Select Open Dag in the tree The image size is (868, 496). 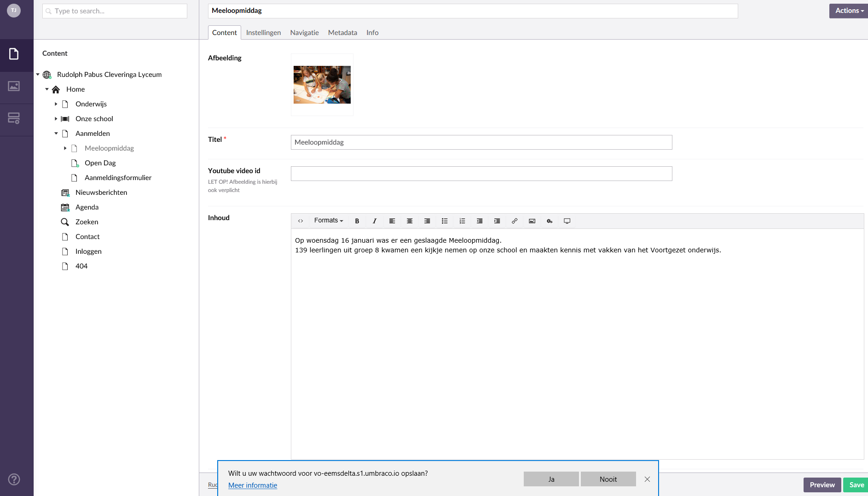pos(100,163)
